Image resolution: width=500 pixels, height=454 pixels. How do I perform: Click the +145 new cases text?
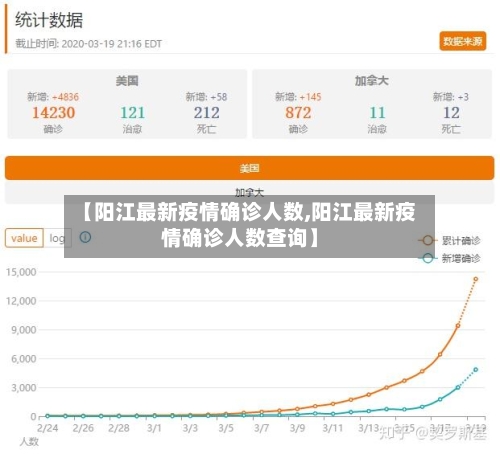(x=310, y=97)
